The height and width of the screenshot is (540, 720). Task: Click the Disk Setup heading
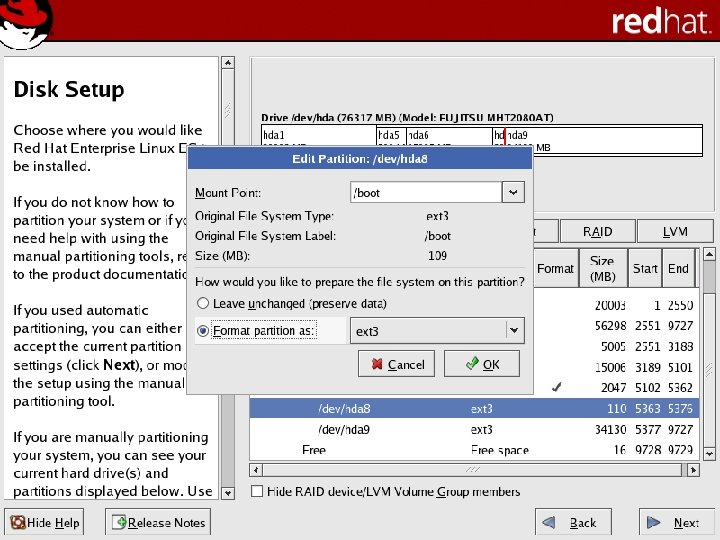[69, 89]
